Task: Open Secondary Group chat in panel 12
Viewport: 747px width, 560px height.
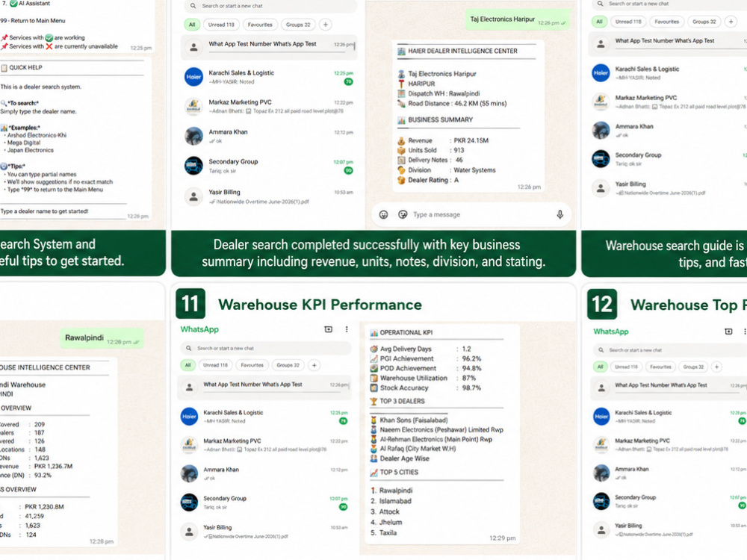Action: [x=669, y=502]
